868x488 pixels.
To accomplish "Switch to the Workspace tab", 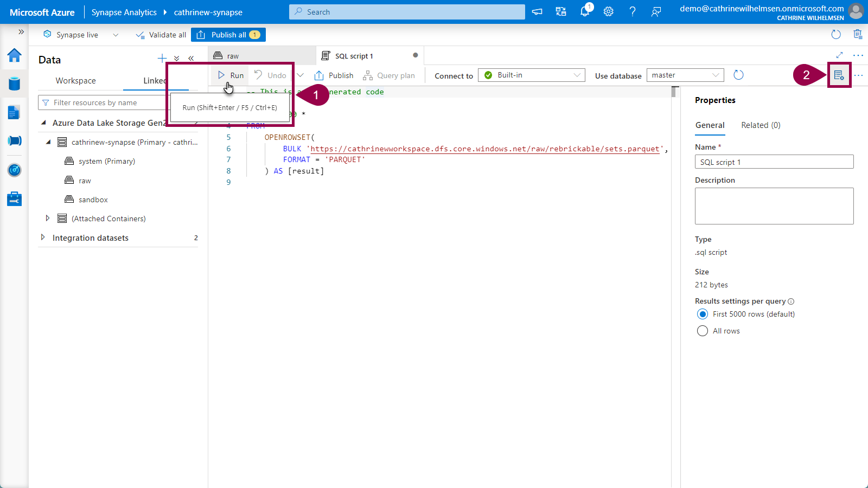I will click(75, 81).
